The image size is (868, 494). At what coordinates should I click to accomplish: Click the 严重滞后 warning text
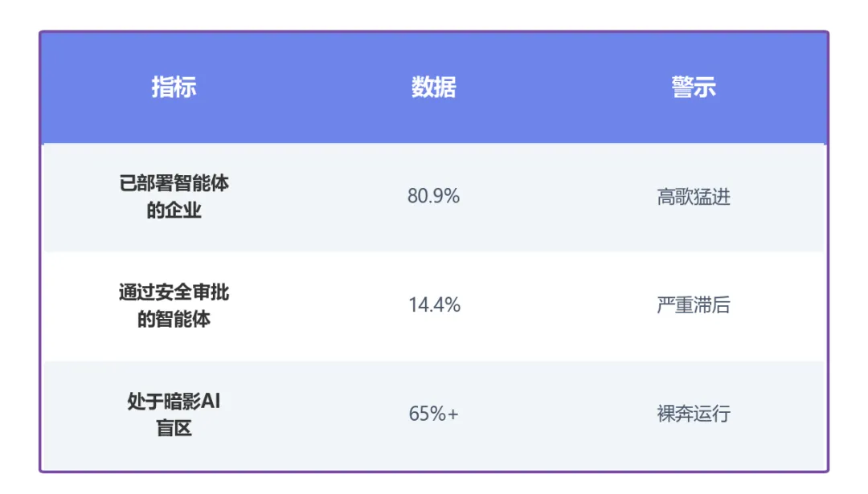[x=694, y=305]
